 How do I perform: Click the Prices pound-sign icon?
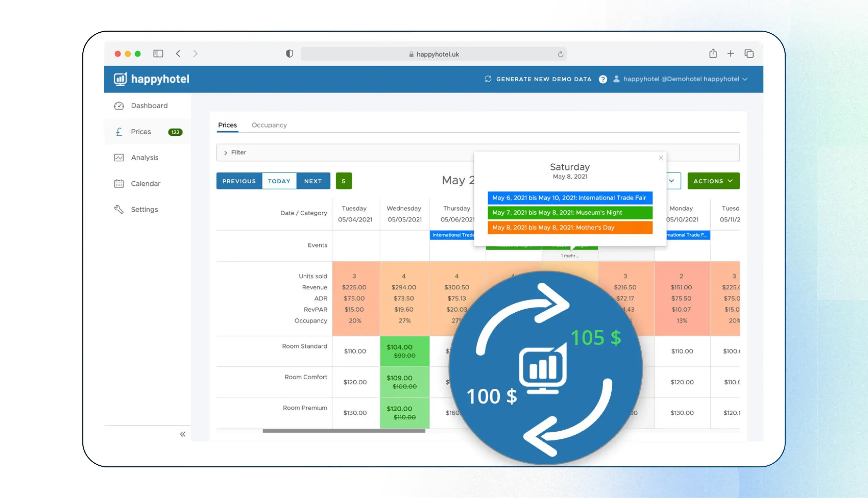[119, 132]
